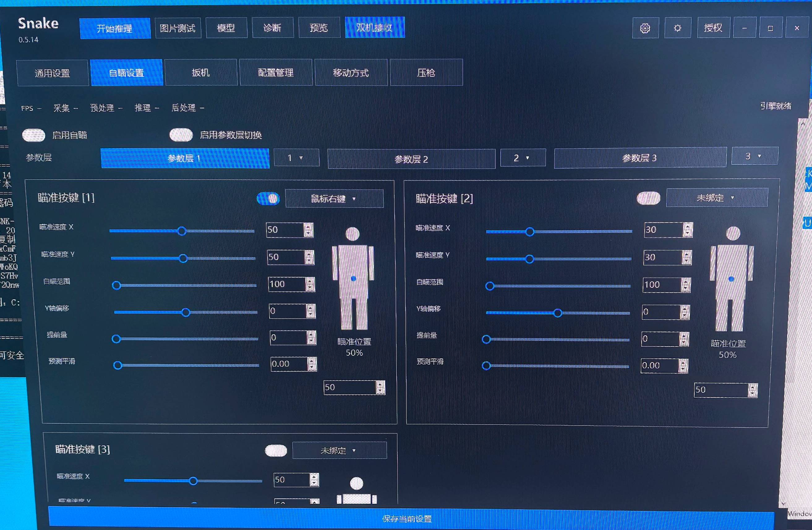Open the 压枪 tab
Image resolution: width=812 pixels, height=530 pixels.
pyautogui.click(x=426, y=72)
